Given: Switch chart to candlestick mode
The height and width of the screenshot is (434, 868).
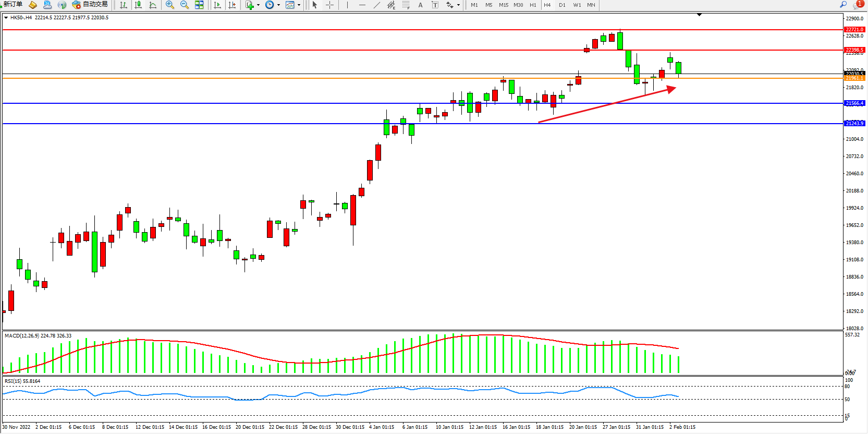Looking at the screenshot, I should click(138, 5).
